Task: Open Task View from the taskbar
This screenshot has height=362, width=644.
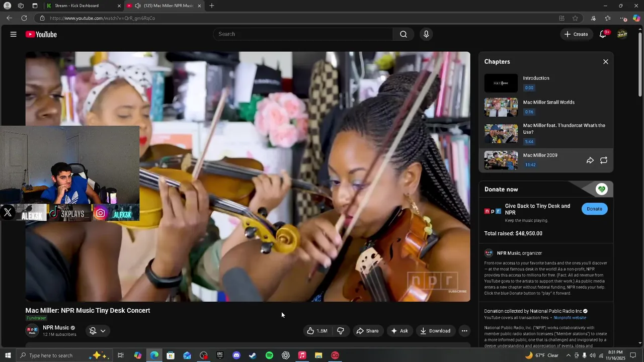Action: [x=121, y=355]
